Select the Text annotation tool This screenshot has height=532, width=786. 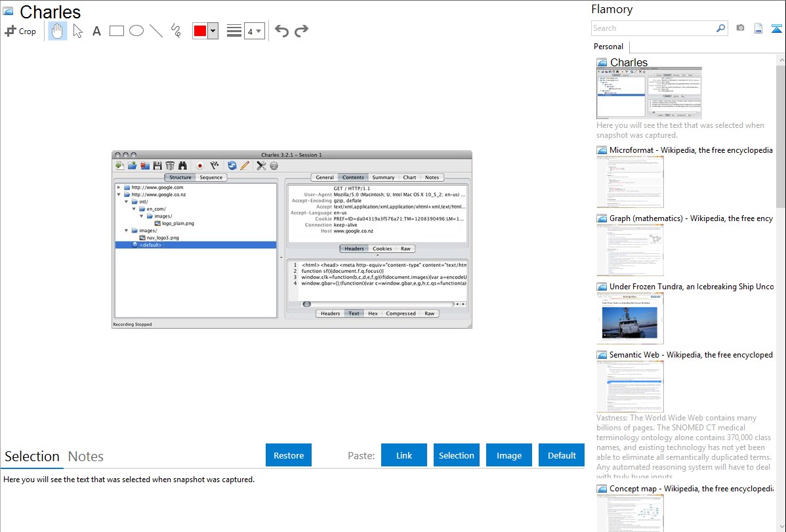pos(96,31)
